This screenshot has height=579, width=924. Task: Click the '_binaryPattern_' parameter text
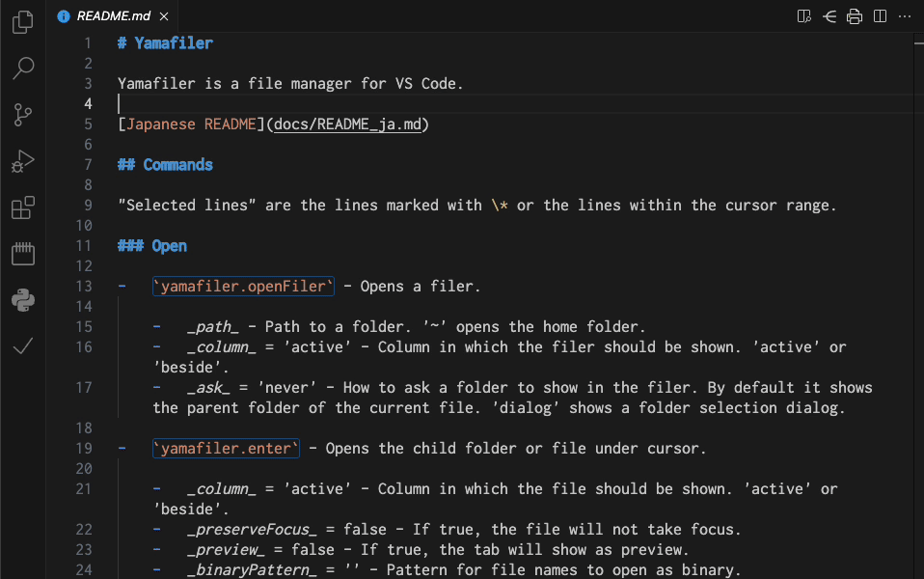(x=252, y=570)
